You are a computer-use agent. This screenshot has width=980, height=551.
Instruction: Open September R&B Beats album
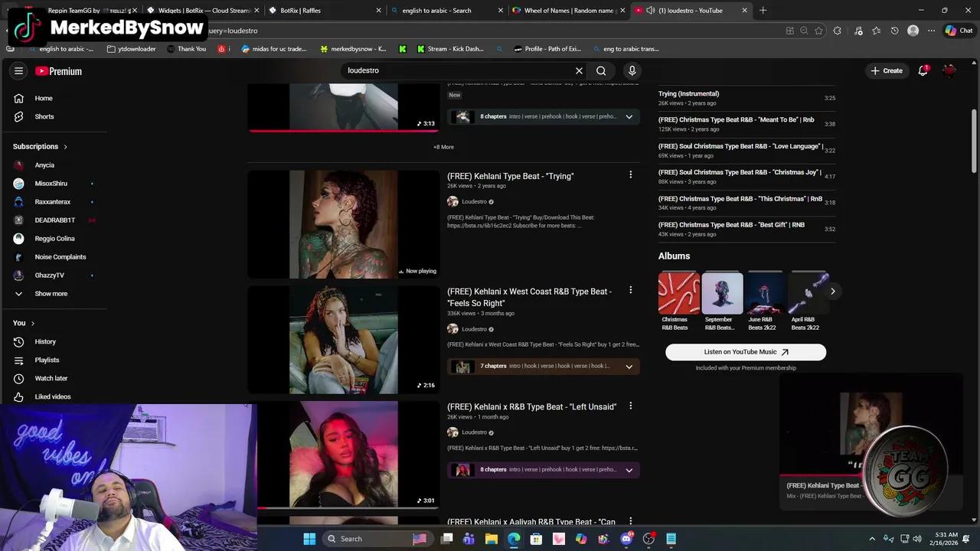(x=722, y=302)
